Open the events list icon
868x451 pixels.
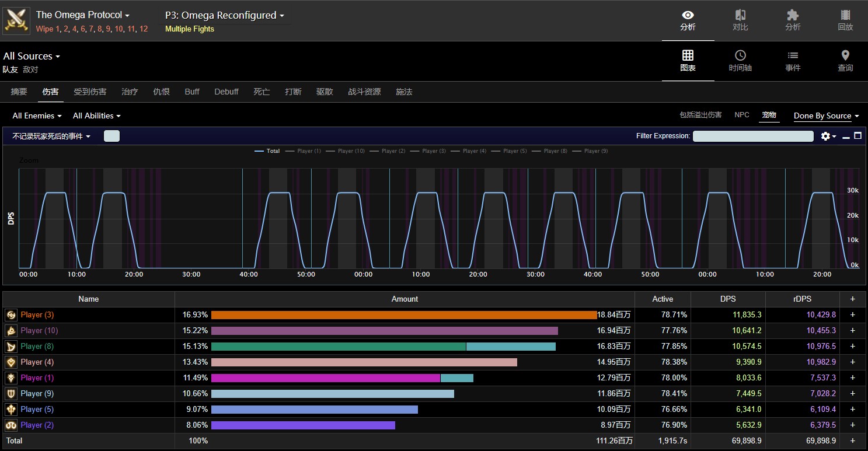coord(793,61)
